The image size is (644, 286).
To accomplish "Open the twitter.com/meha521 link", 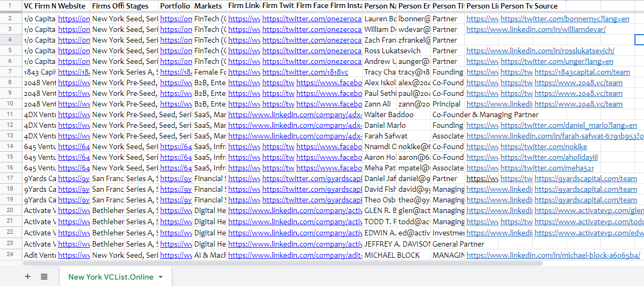I will (546, 168).
